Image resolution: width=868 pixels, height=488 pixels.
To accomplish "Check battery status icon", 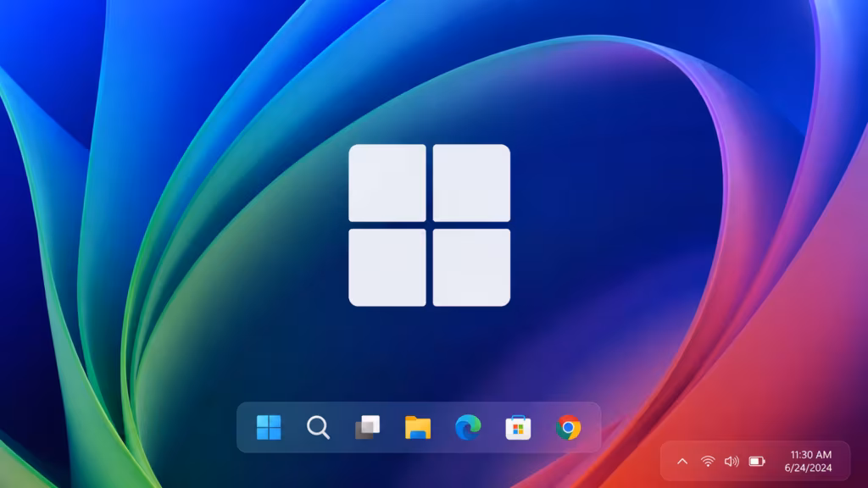I will pyautogui.click(x=757, y=461).
